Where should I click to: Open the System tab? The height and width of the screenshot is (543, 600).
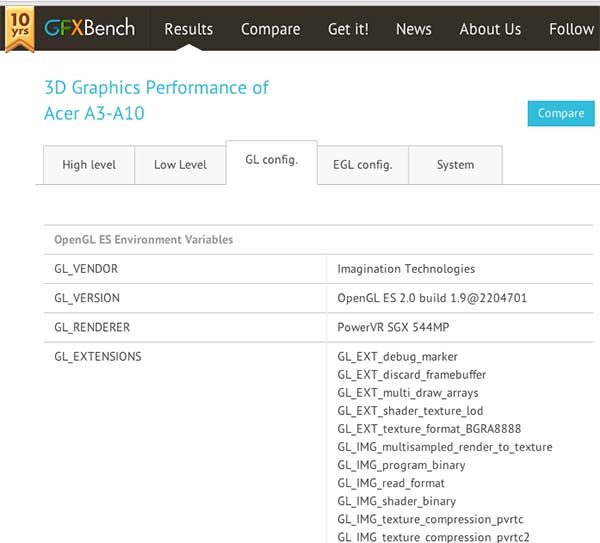click(455, 165)
